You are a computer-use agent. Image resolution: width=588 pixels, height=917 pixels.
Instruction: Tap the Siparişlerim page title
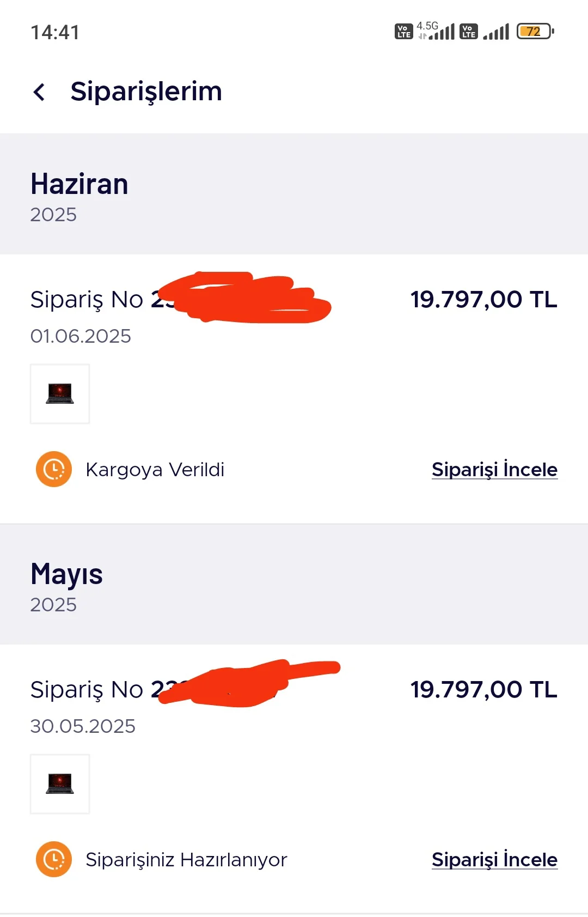pos(146,92)
